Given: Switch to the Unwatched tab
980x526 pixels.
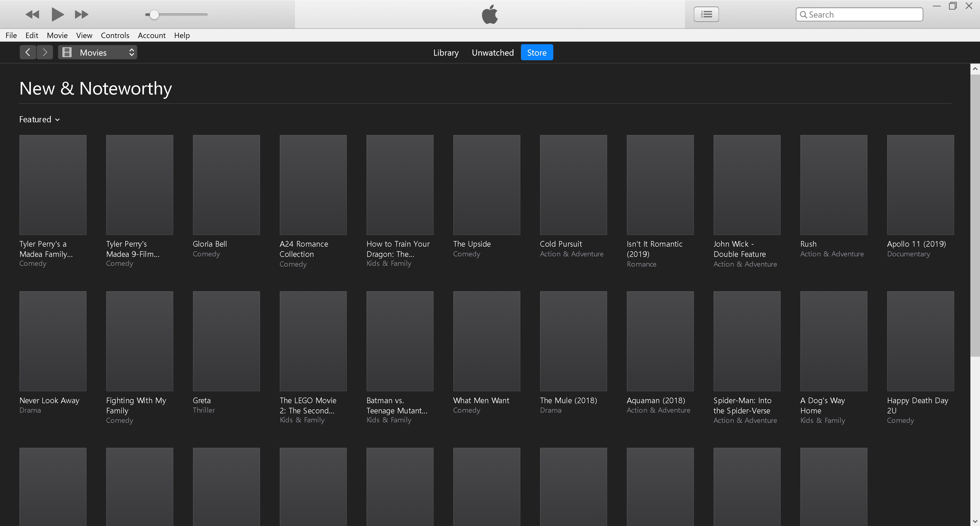Looking at the screenshot, I should coord(492,53).
